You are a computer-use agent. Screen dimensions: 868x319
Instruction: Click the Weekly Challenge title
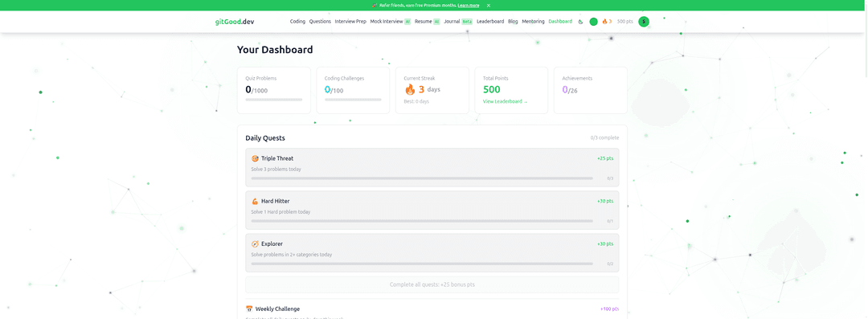[277, 309]
